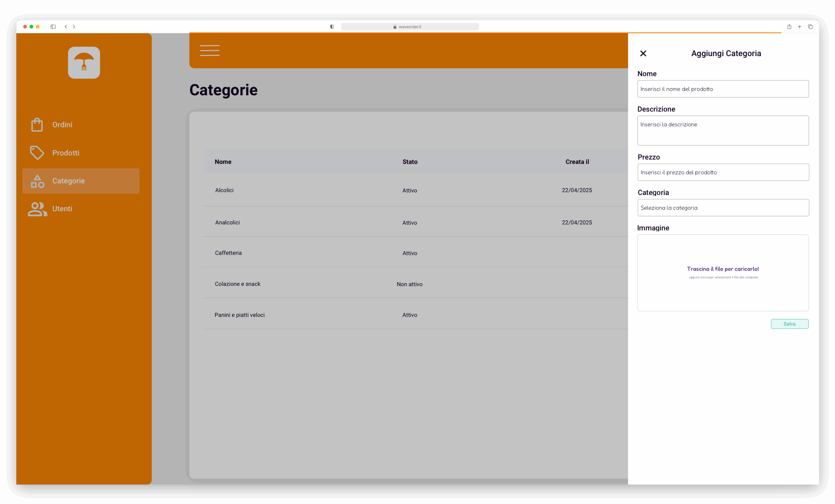Open the Seleziona la categoria dropdown

point(723,208)
